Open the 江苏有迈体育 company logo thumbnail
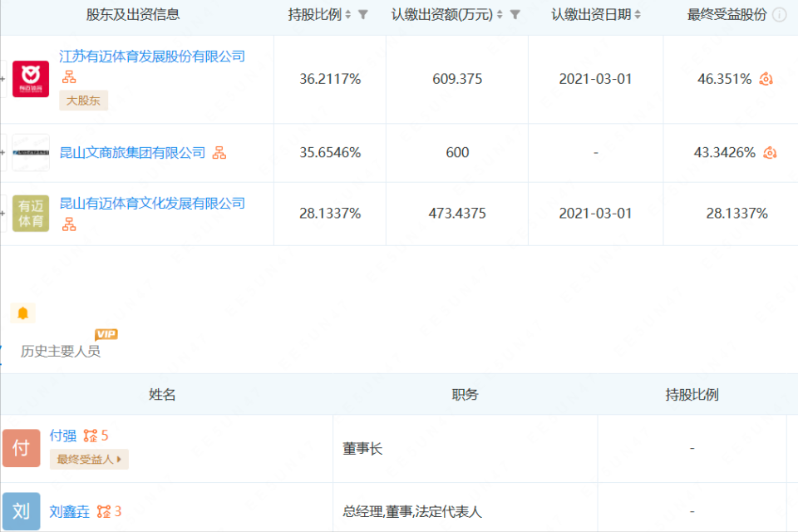The height and width of the screenshot is (532, 798). tap(31, 79)
